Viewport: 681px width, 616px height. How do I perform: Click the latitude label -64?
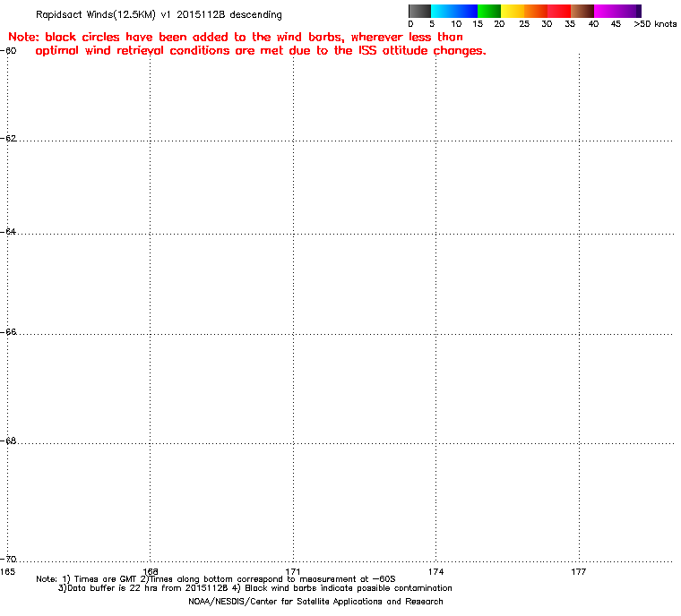pos(8,232)
